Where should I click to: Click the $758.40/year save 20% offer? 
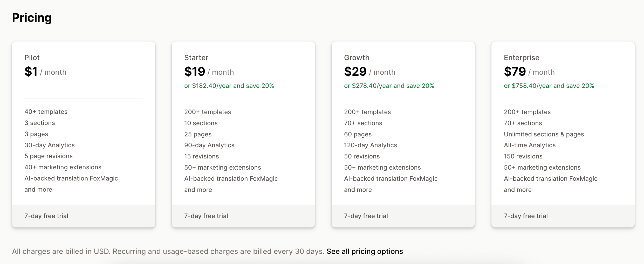(x=549, y=86)
